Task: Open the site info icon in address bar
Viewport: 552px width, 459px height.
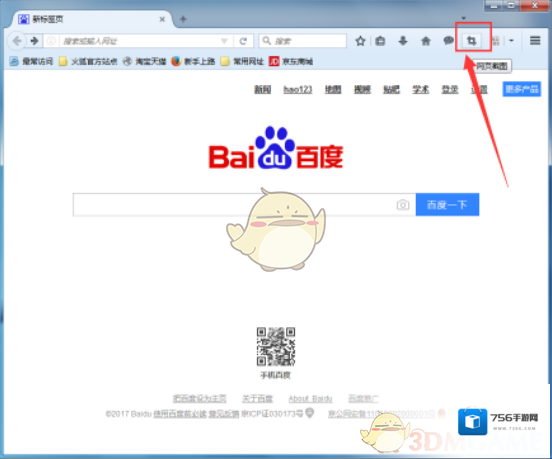Action: (51, 41)
